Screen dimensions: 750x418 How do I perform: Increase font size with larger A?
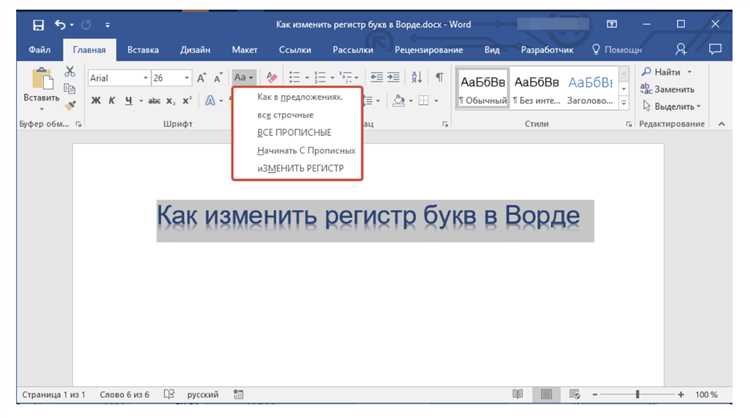(202, 77)
